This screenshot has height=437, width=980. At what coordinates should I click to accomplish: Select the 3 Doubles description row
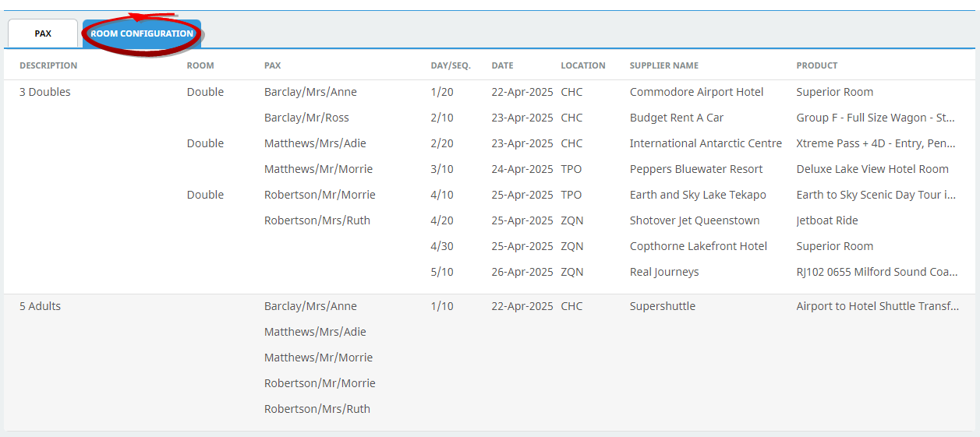[45, 92]
